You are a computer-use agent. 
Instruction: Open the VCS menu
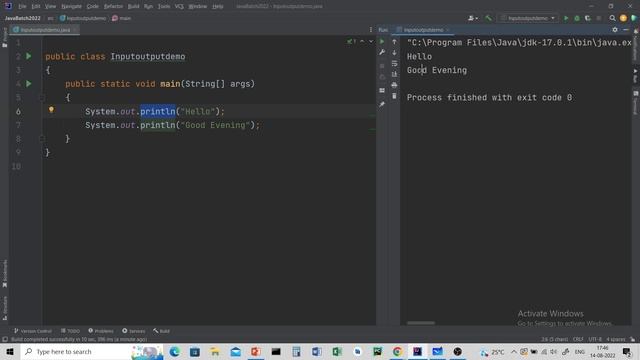point(179,7)
